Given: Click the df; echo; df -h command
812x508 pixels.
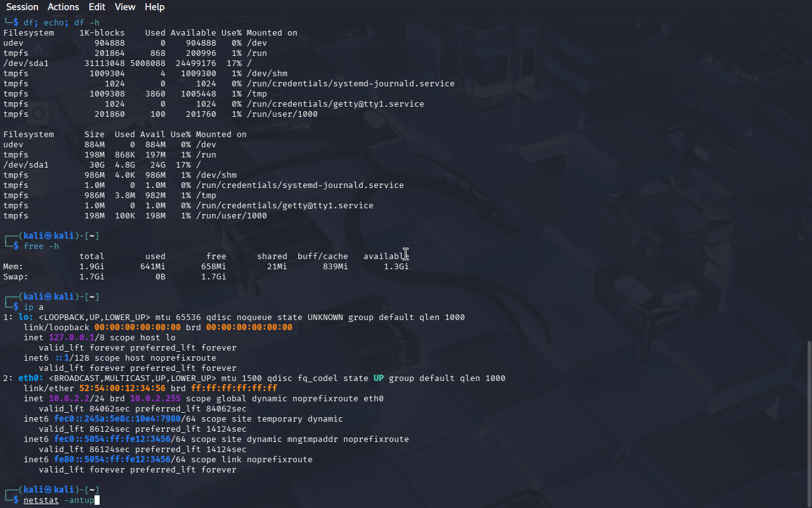Looking at the screenshot, I should coord(61,23).
